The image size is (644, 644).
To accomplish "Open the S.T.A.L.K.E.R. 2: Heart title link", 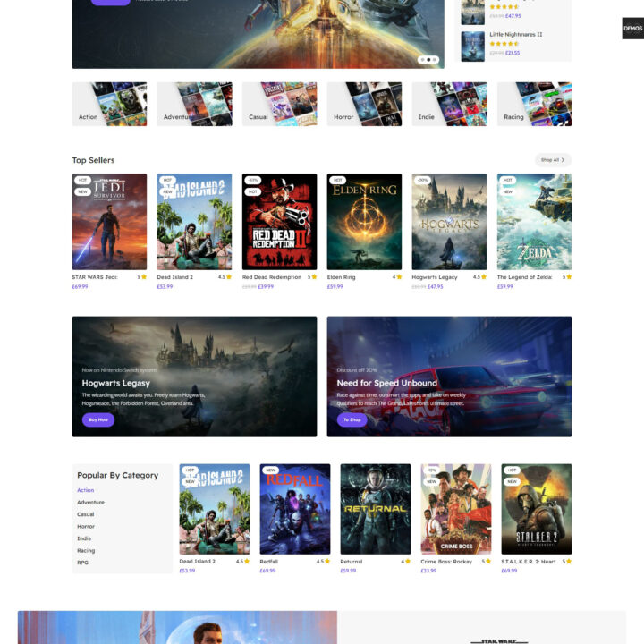I will [x=529, y=562].
